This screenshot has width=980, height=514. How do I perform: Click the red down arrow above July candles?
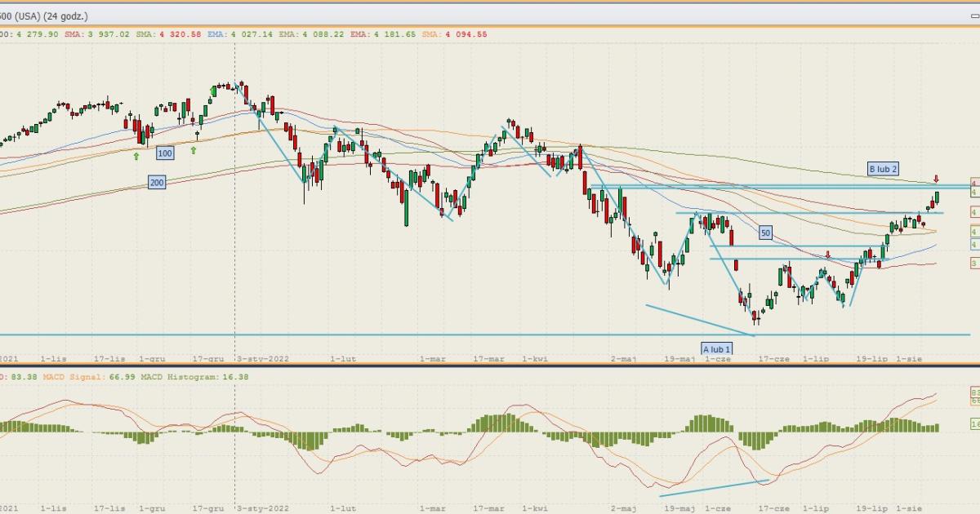828,255
